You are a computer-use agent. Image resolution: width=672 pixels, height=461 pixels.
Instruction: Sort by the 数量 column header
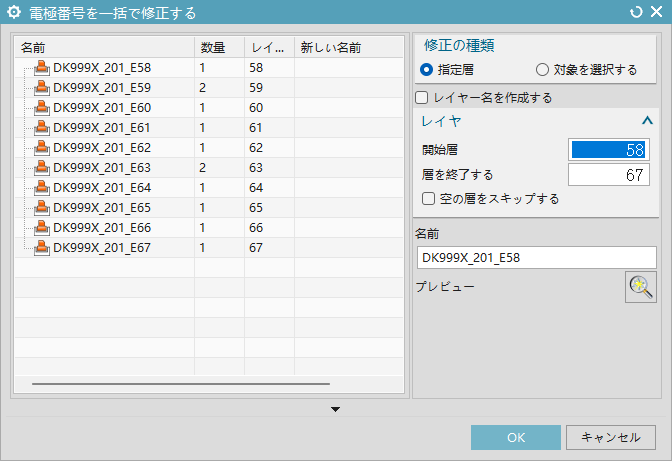(218, 47)
